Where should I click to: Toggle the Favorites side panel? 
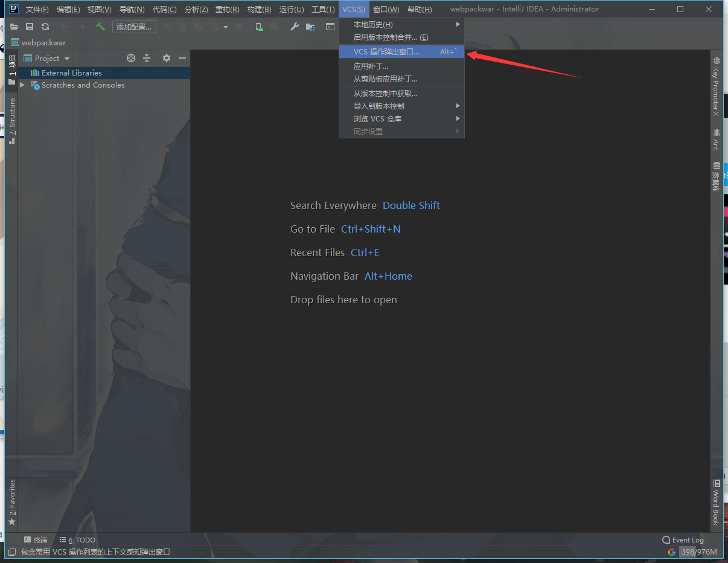coord(12,501)
